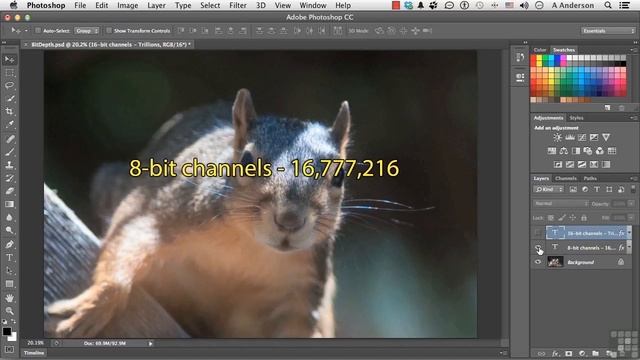This screenshot has width=640, height=360.
Task: Select the Rectangular Marquee tool
Action: pyautogui.click(x=9, y=73)
